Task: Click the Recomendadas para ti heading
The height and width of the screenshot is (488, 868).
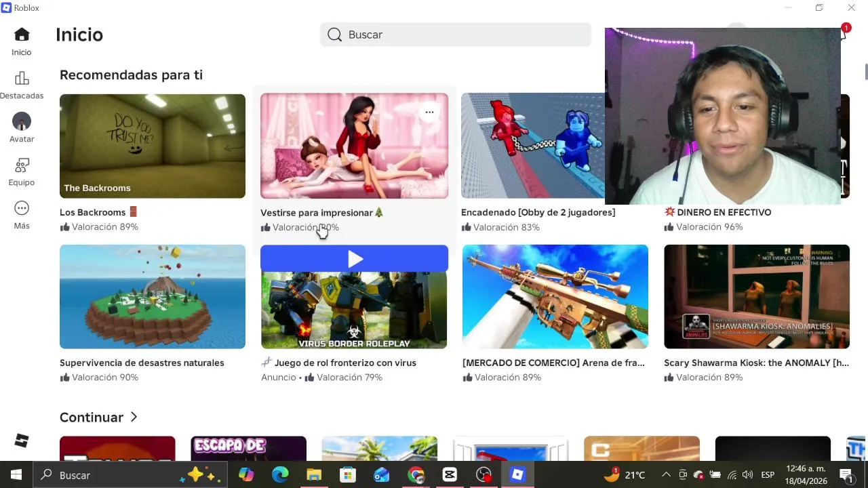Action: tap(131, 75)
